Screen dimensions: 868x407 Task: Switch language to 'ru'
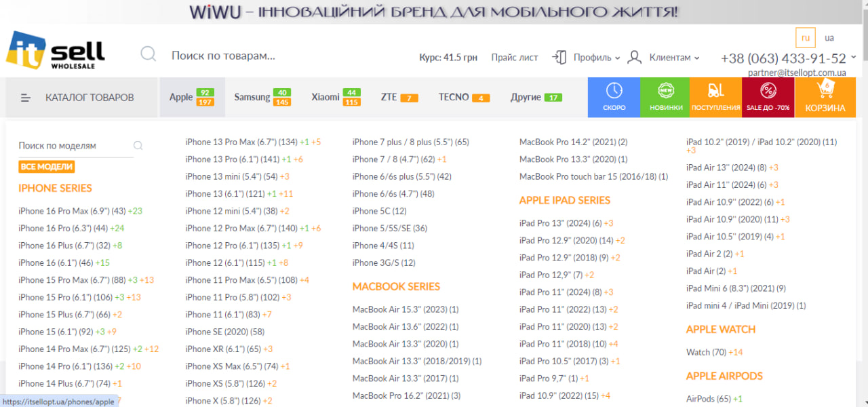[x=806, y=38]
